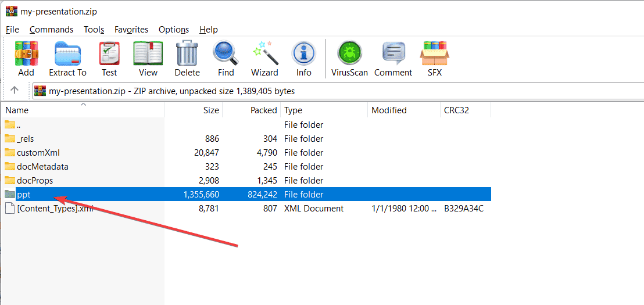The image size is (644, 305).
Task: Show archive Info
Action: tap(304, 54)
